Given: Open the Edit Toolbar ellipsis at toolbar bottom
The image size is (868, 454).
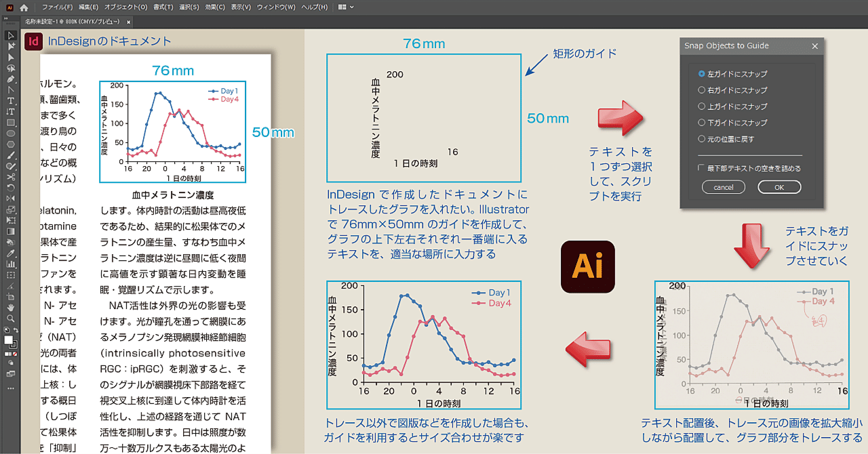Looking at the screenshot, I should (x=10, y=388).
